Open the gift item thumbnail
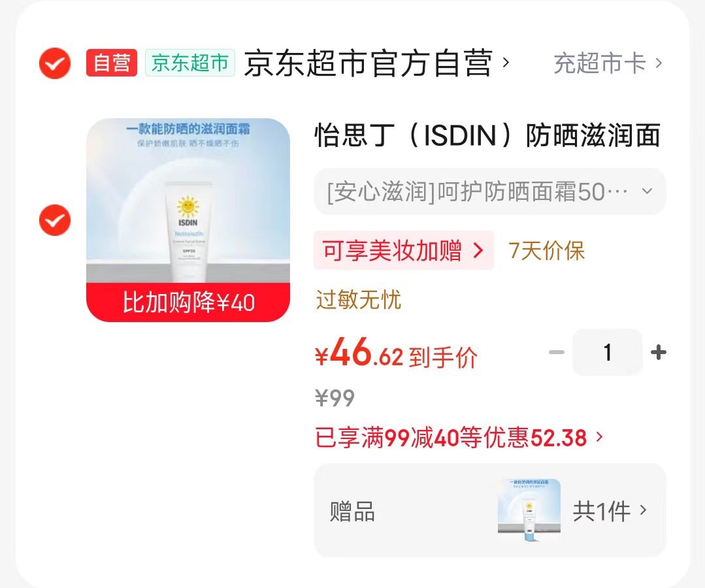 [529, 510]
